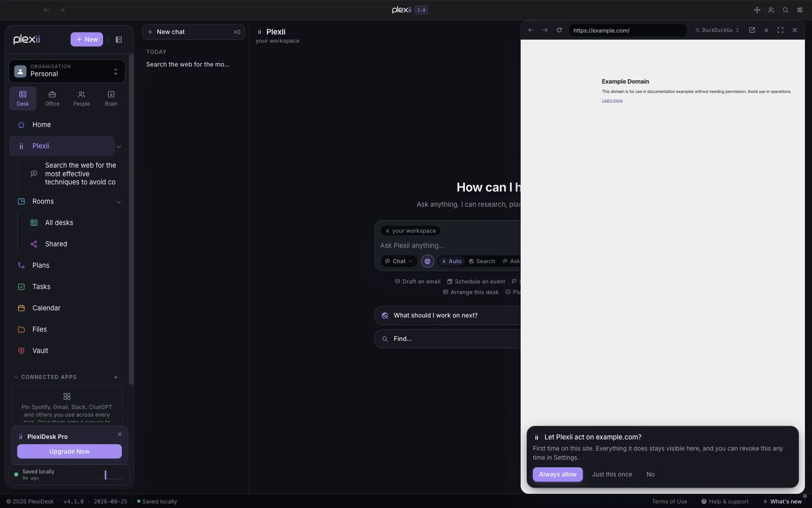Click the top bar move/arrange icon

[x=757, y=10]
